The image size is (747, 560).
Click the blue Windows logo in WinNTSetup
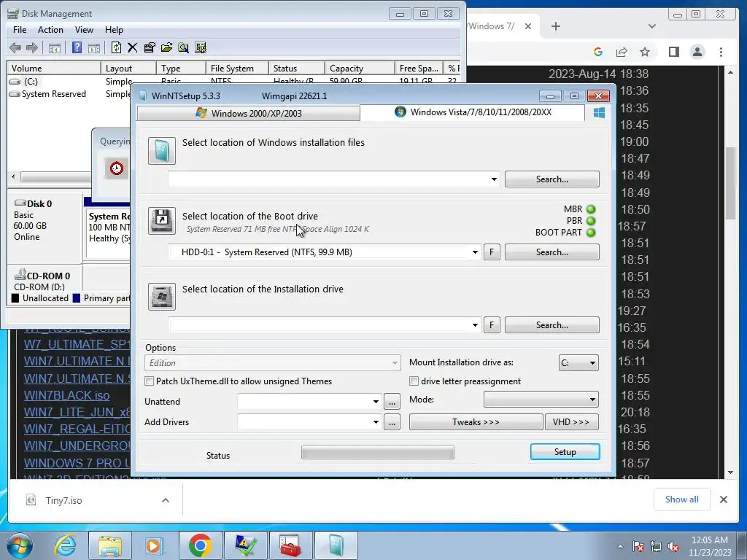click(x=600, y=113)
